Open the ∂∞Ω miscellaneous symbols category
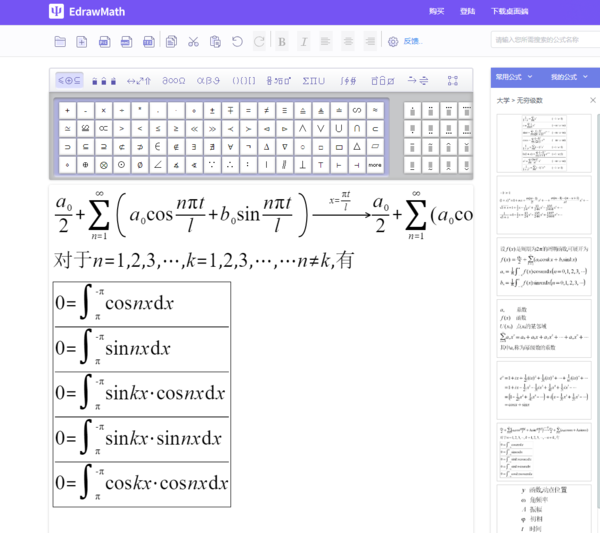This screenshot has width=600, height=533. 173,81
